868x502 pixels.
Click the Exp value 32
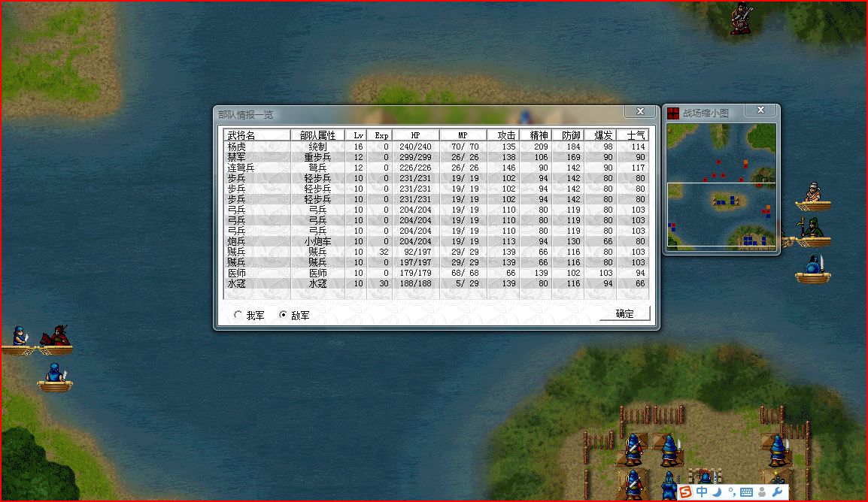pos(384,252)
